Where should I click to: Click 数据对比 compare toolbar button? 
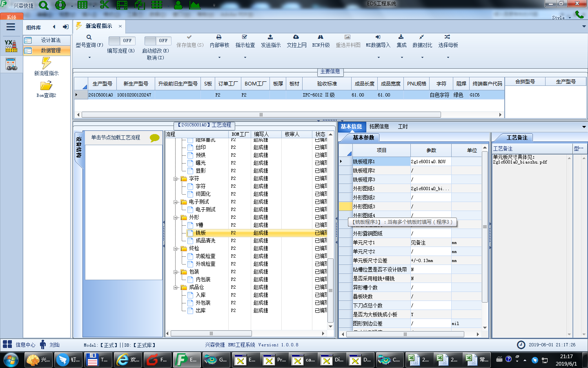point(422,41)
